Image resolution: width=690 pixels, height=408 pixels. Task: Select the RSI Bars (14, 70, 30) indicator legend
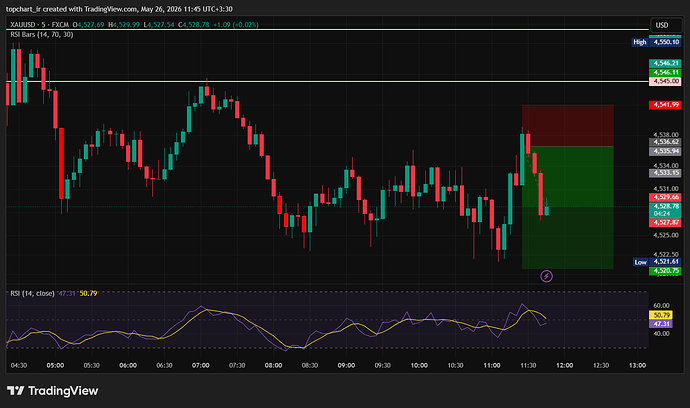[x=42, y=34]
